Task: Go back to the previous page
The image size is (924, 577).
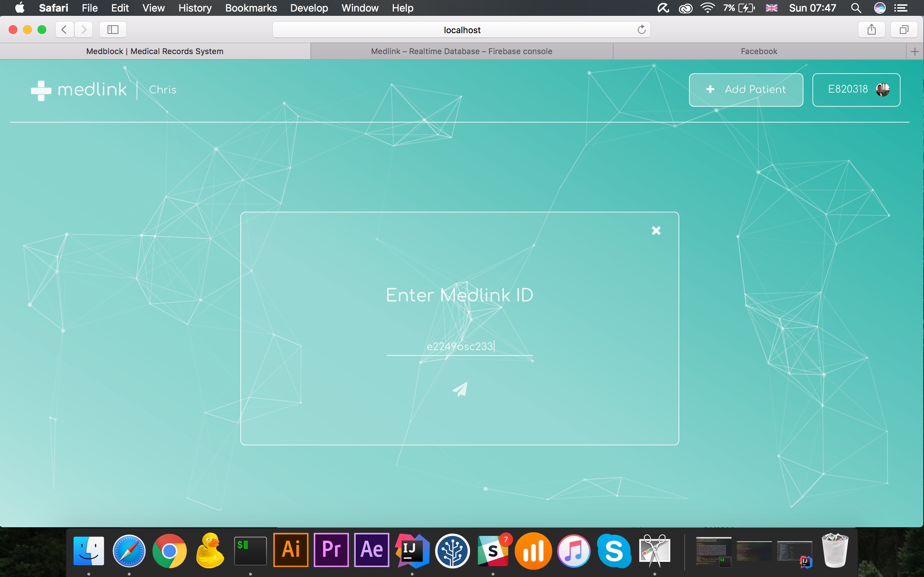Action: 65,30
